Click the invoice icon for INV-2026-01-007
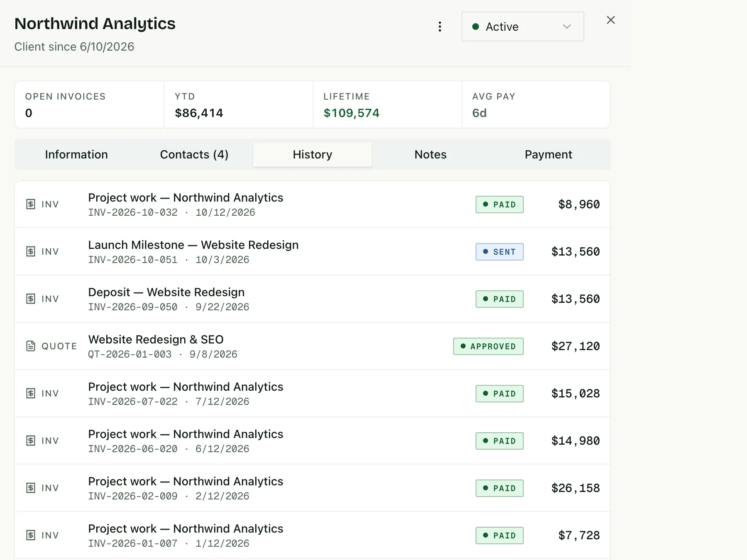 coord(31,535)
